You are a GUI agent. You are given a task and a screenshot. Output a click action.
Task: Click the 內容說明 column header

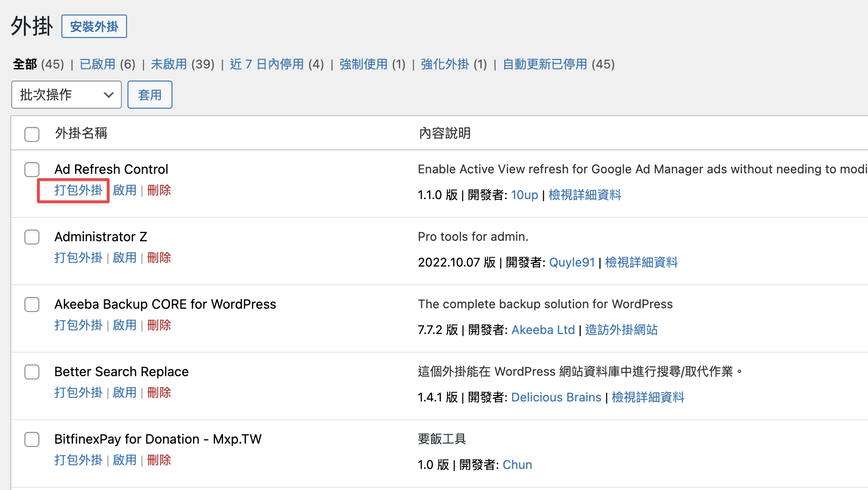[x=444, y=134]
